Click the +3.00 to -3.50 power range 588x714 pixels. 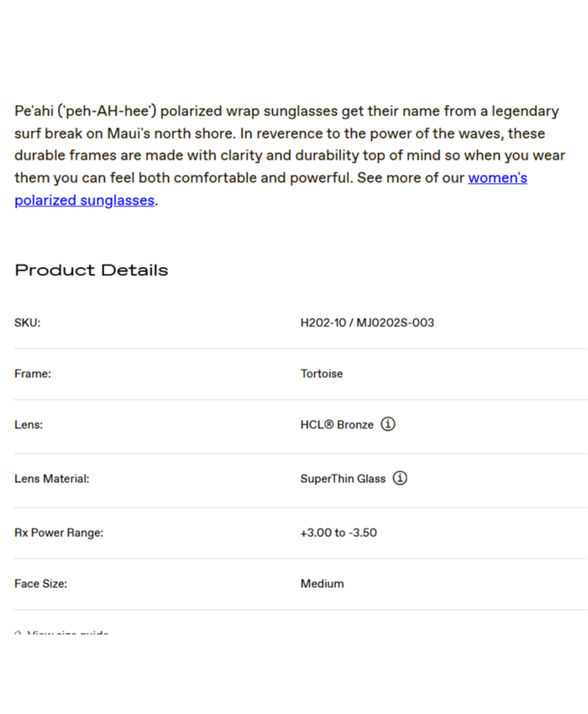tap(339, 533)
